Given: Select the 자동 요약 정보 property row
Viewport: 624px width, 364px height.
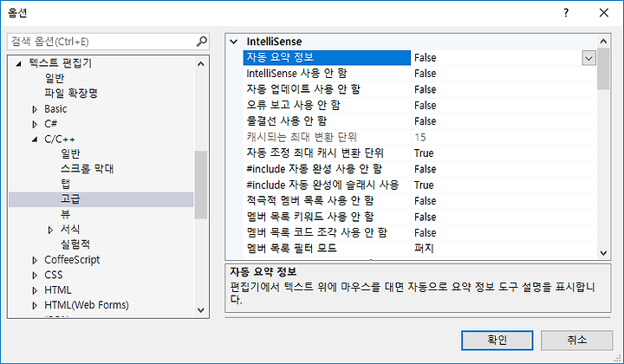Looking at the screenshot, I should click(x=327, y=58).
